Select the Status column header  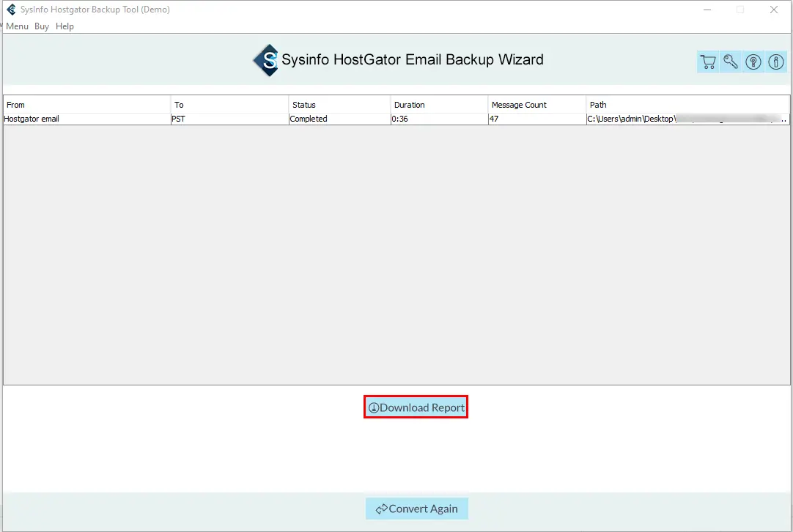point(339,105)
